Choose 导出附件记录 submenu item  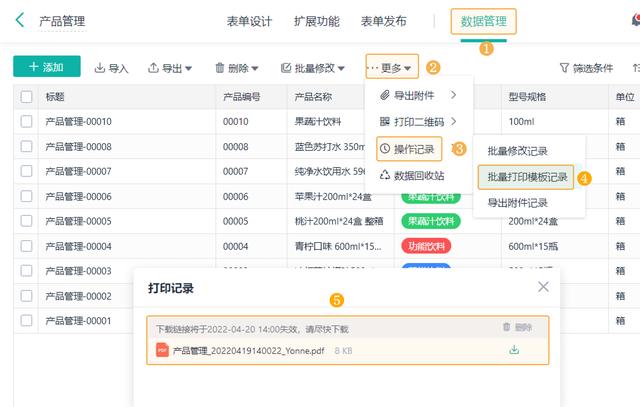pyautogui.click(x=517, y=203)
